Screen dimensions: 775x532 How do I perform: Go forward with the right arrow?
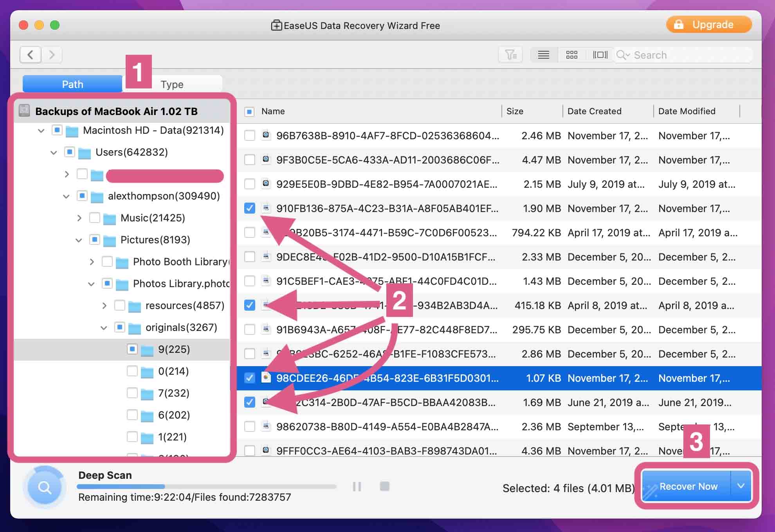point(52,55)
